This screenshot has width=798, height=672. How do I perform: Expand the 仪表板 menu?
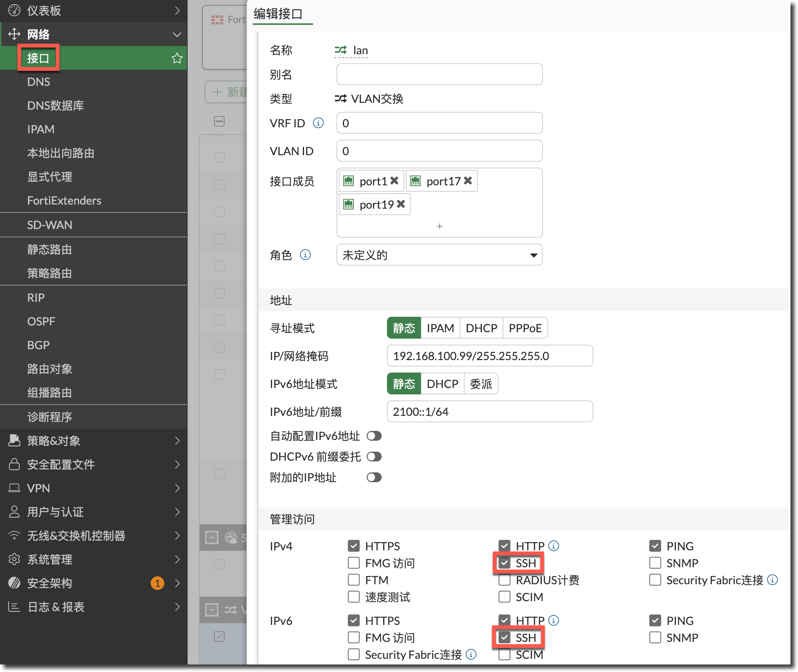pos(177,10)
